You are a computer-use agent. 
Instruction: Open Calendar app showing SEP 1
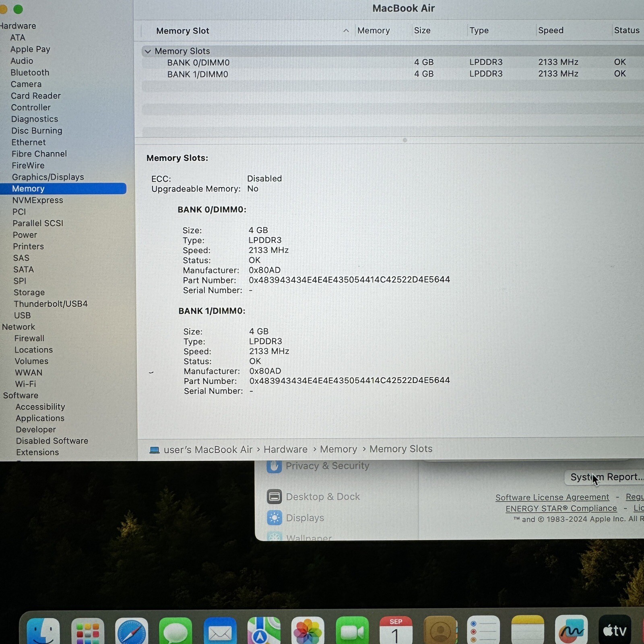coord(396,631)
